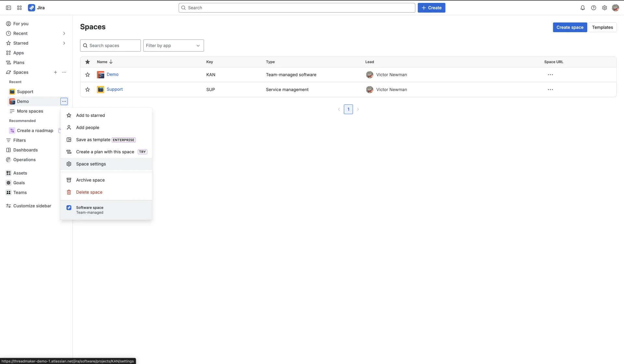The width and height of the screenshot is (624, 364).
Task: Open the user profile avatar
Action: (x=615, y=8)
